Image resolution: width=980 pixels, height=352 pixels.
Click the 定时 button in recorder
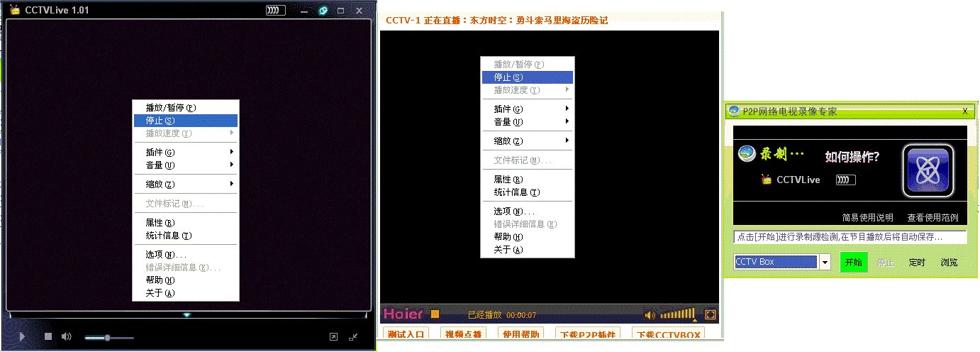pyautogui.click(x=917, y=263)
